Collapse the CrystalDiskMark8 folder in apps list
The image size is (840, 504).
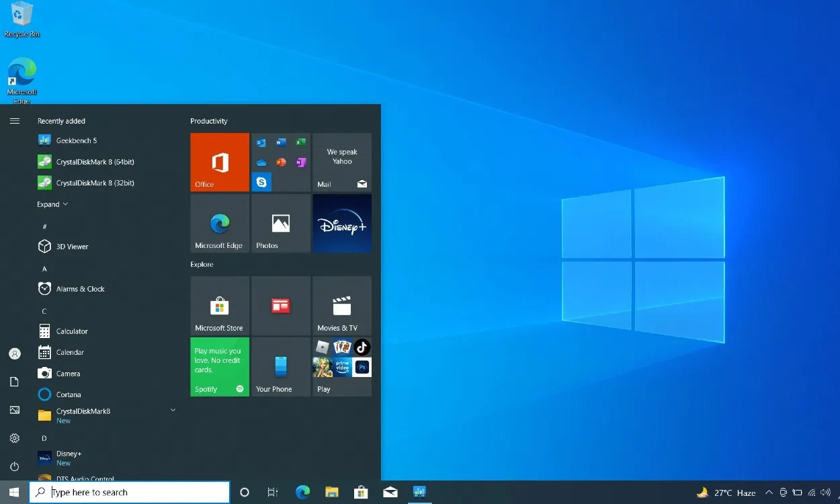click(173, 409)
